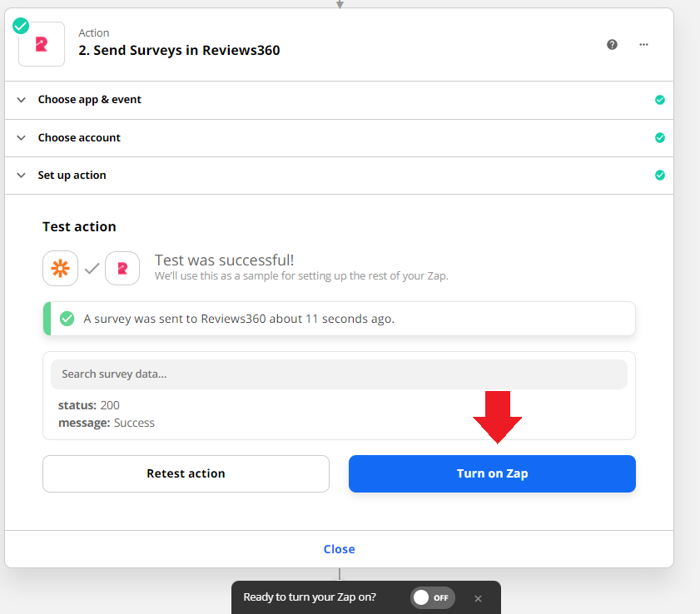Click the green checkmark badge on app logo
The height and width of the screenshot is (614, 700).
(21, 26)
